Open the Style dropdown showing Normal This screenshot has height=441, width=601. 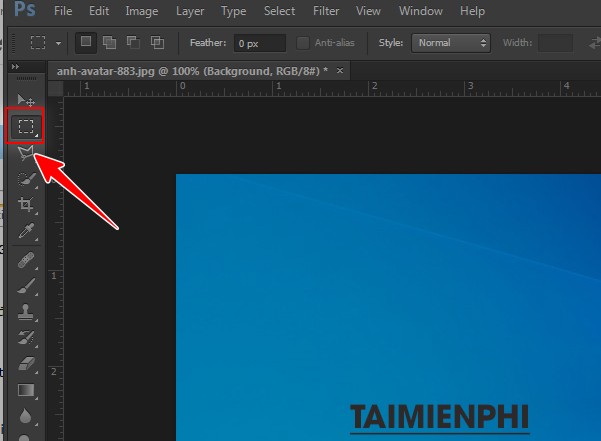coord(451,43)
